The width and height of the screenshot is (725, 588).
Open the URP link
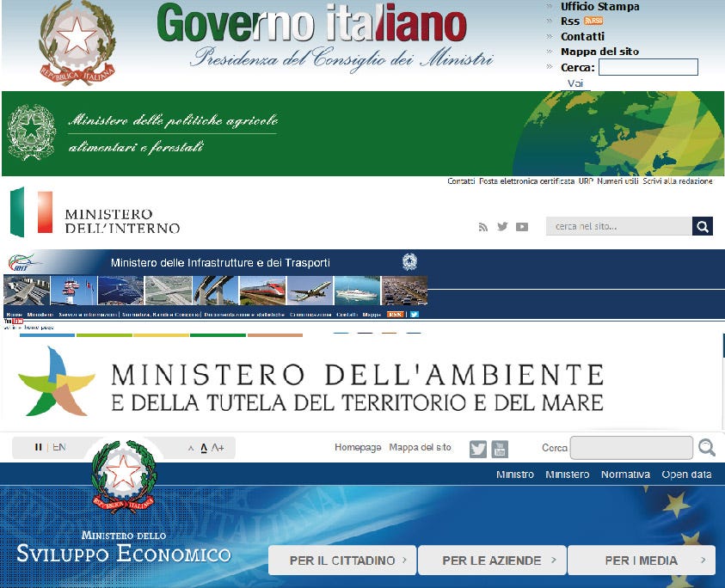(x=586, y=181)
